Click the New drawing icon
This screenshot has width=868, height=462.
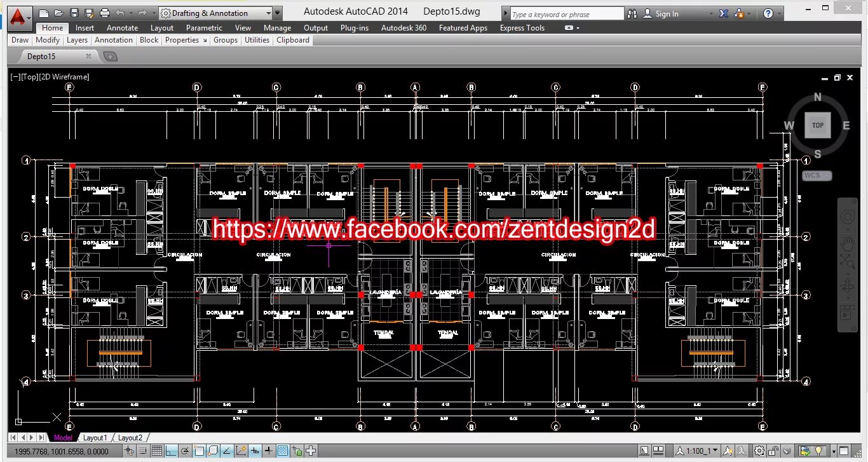click(44, 13)
